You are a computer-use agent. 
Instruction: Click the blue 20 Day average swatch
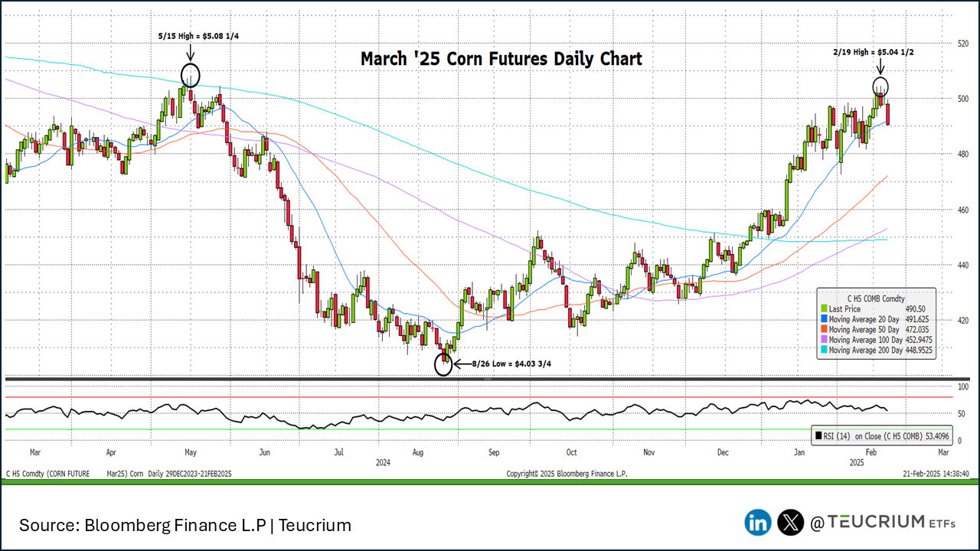click(x=823, y=319)
